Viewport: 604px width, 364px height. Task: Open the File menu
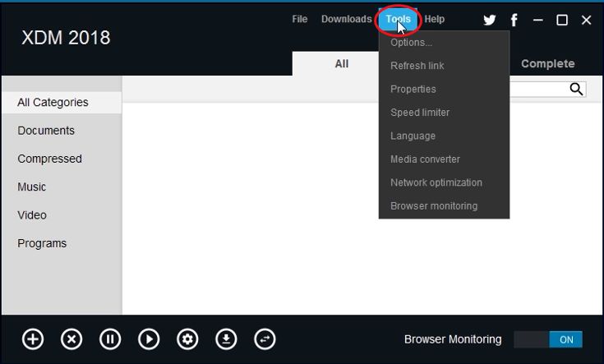(300, 19)
